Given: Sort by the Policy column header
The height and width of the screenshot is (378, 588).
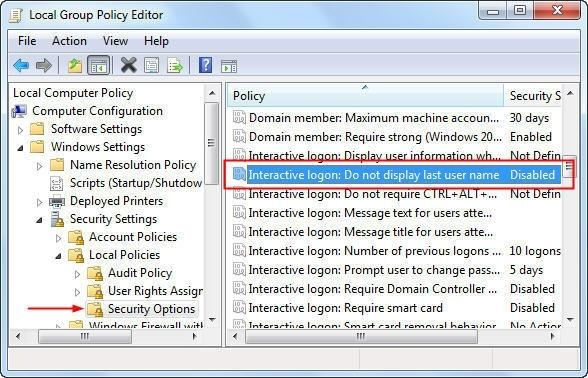Looking at the screenshot, I should point(365,96).
